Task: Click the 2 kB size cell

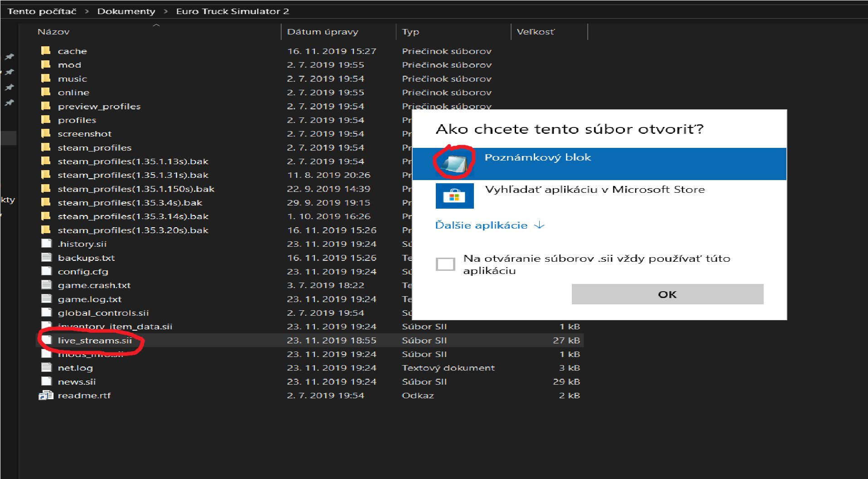Action: pos(569,395)
